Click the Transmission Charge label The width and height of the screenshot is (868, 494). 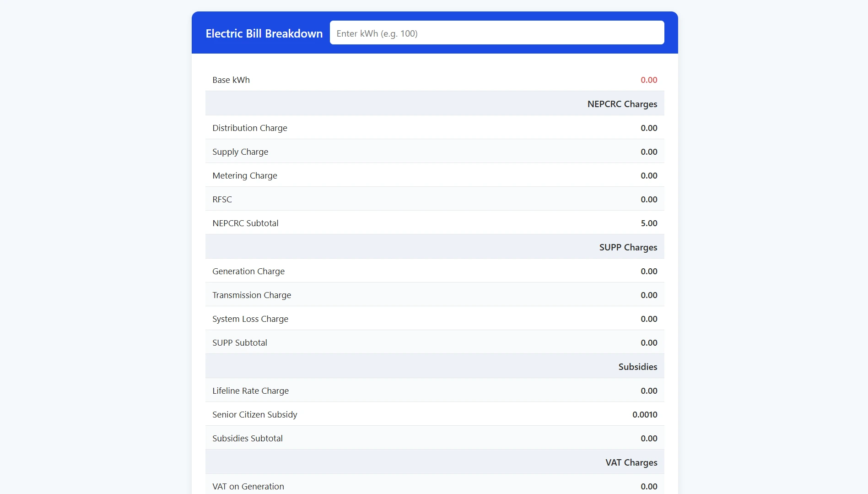[252, 295]
